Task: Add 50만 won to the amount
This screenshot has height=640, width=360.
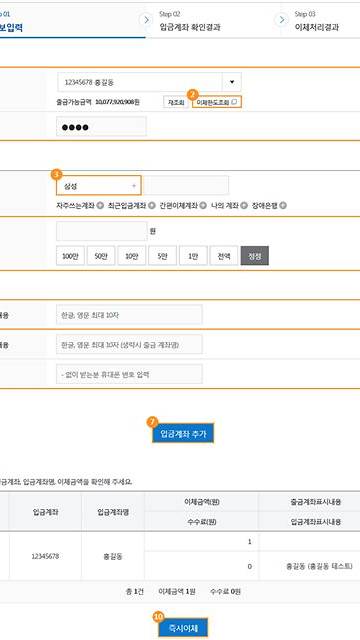Action: (101, 256)
